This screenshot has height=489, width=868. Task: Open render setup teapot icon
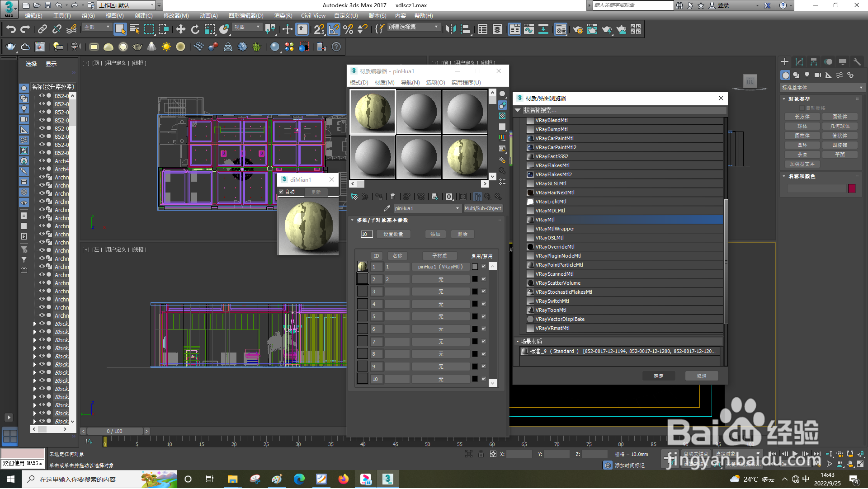point(577,30)
